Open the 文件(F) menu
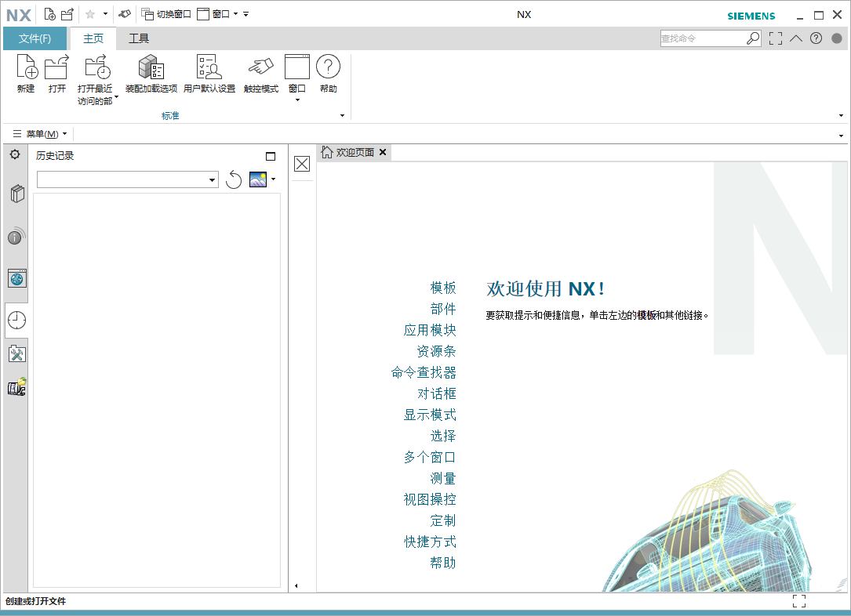The height and width of the screenshot is (616, 851). (35, 38)
